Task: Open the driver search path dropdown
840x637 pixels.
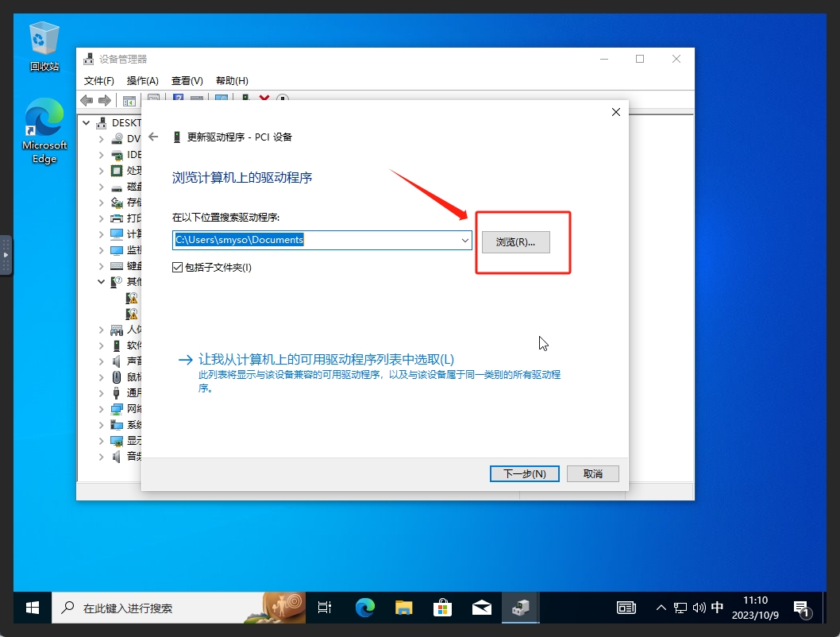Action: [x=465, y=239]
